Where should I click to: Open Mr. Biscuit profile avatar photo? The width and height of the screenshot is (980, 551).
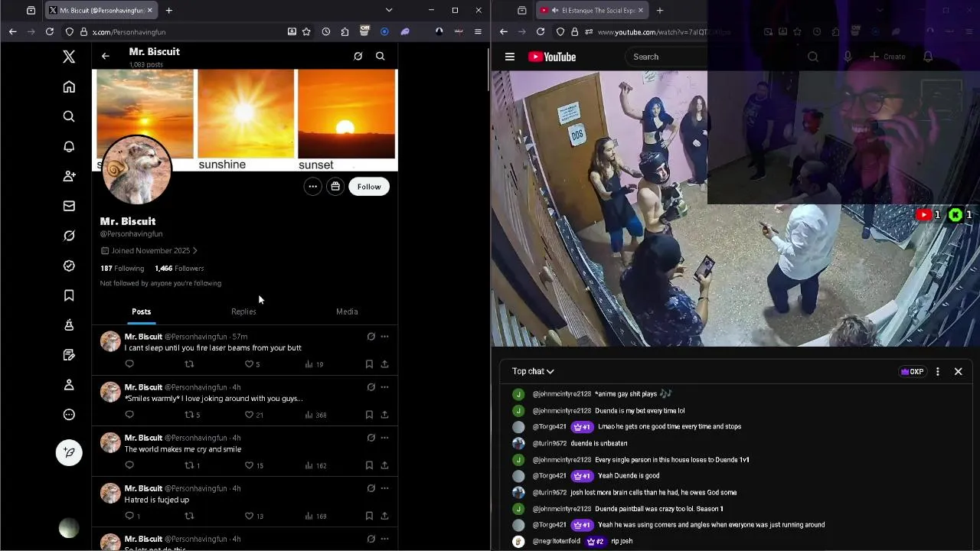click(137, 170)
